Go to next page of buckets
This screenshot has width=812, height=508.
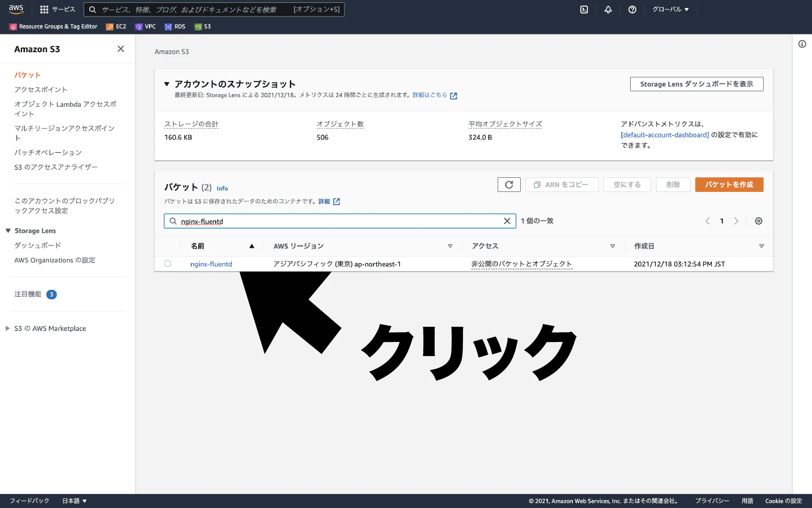[736, 221]
